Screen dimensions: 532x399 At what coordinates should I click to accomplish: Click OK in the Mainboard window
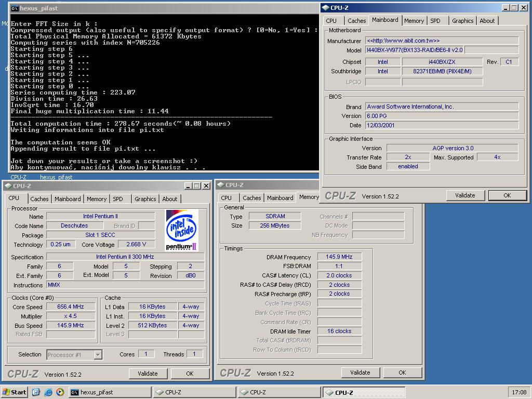click(x=507, y=195)
